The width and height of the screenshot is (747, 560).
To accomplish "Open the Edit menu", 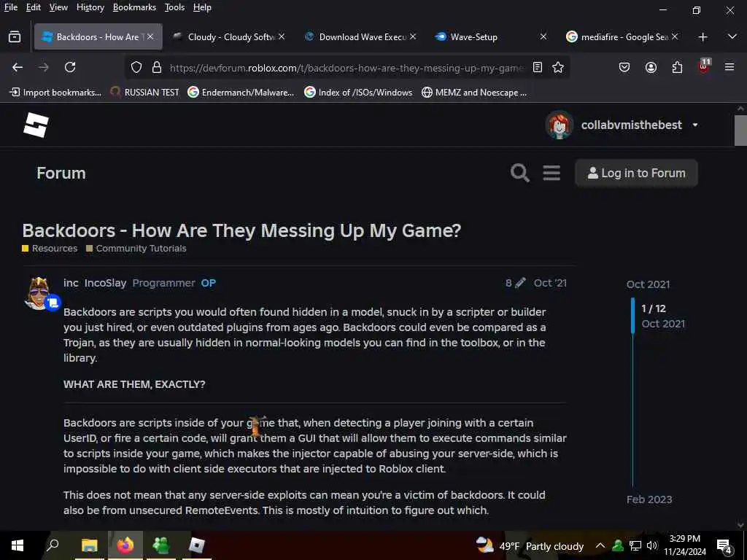I will click(x=34, y=7).
